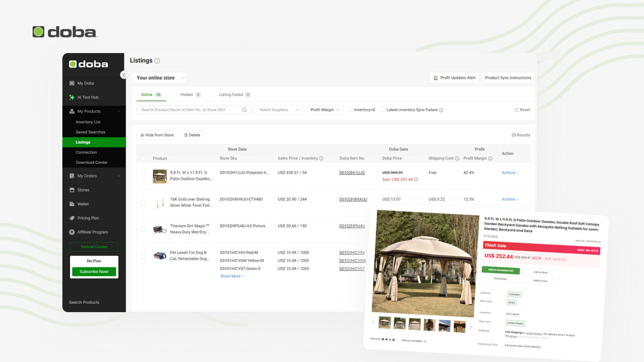Click the search product name field
Image resolution: width=644 pixels, height=362 pixels.
(194, 110)
